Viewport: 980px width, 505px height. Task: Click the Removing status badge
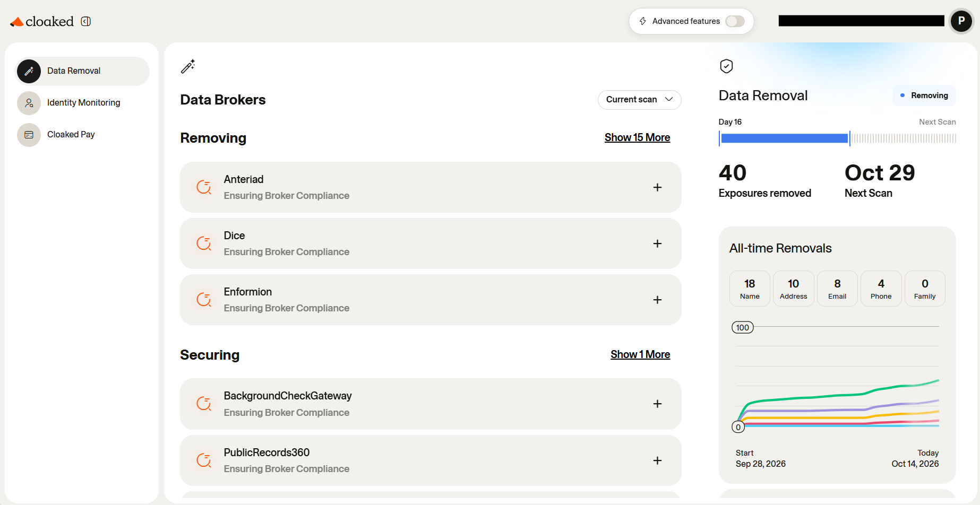point(924,95)
